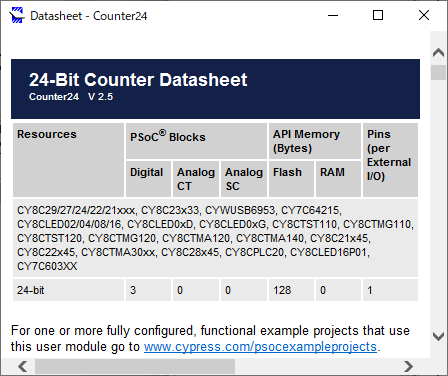Click the Datasheet app icon in title bar
Viewport: 448px width, 376px height.
coord(17,15)
